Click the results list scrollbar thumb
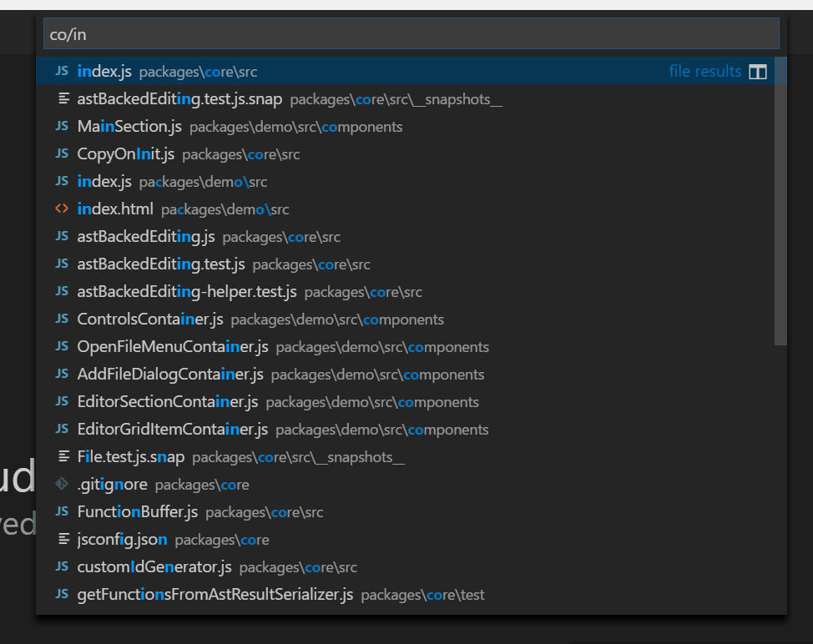813x644 pixels. click(x=780, y=201)
